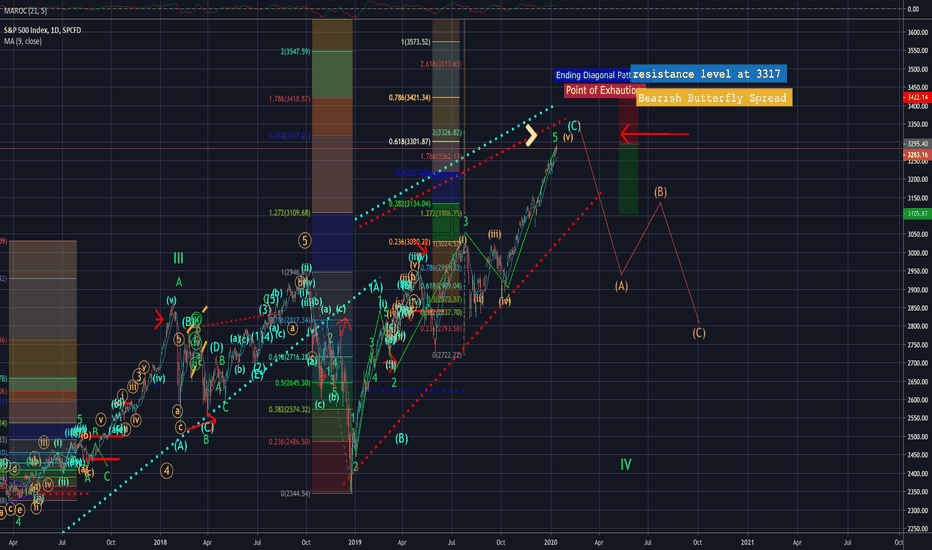The image size is (932, 550).
Task: Select the Fibonacci label "0(2722.22)"
Action: 446,355
